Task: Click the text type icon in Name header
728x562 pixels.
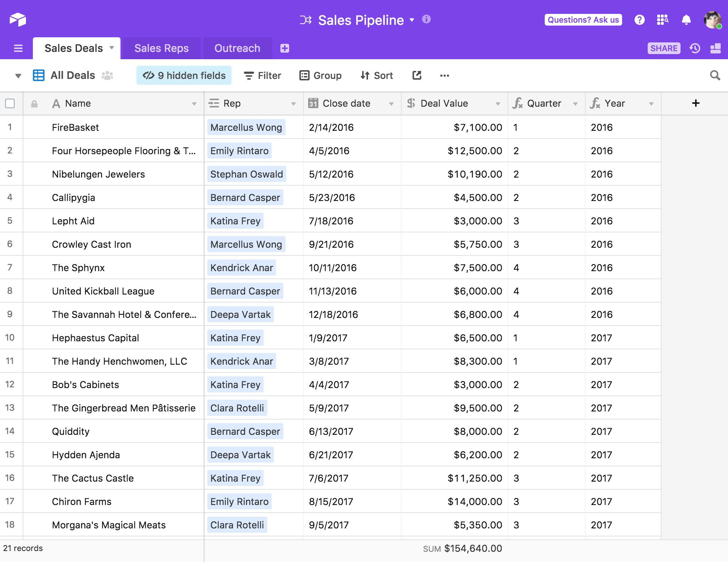Action: click(x=56, y=103)
